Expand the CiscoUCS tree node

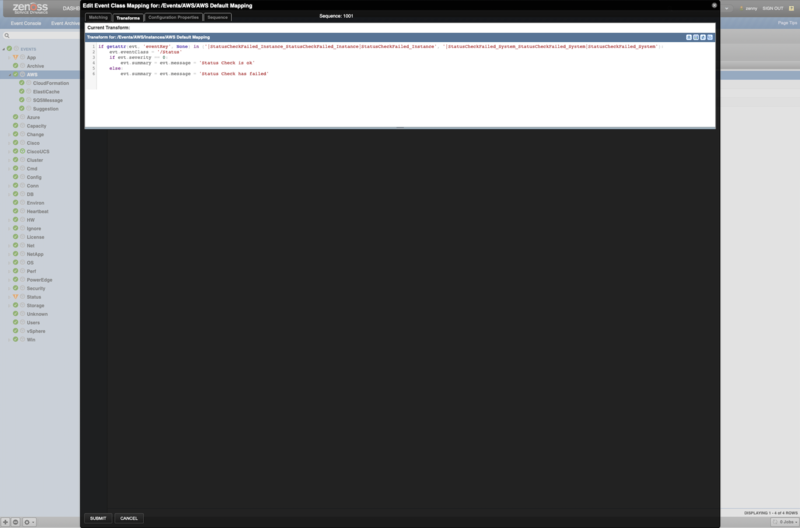pos(9,152)
